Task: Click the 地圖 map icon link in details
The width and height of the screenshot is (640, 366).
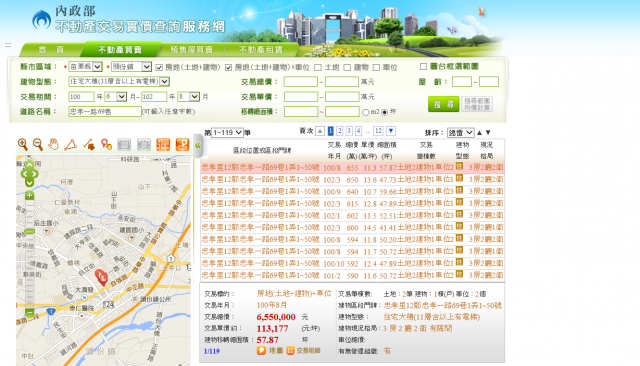Action: [270, 350]
